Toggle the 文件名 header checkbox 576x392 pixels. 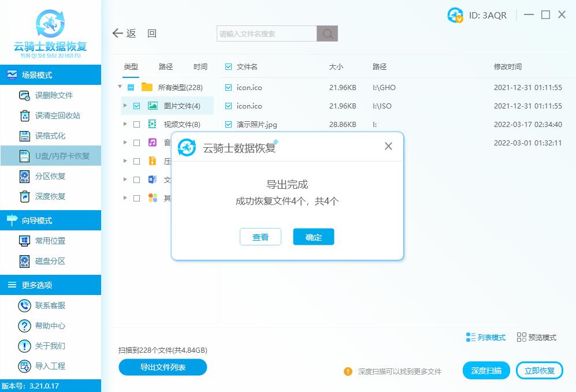[228, 66]
